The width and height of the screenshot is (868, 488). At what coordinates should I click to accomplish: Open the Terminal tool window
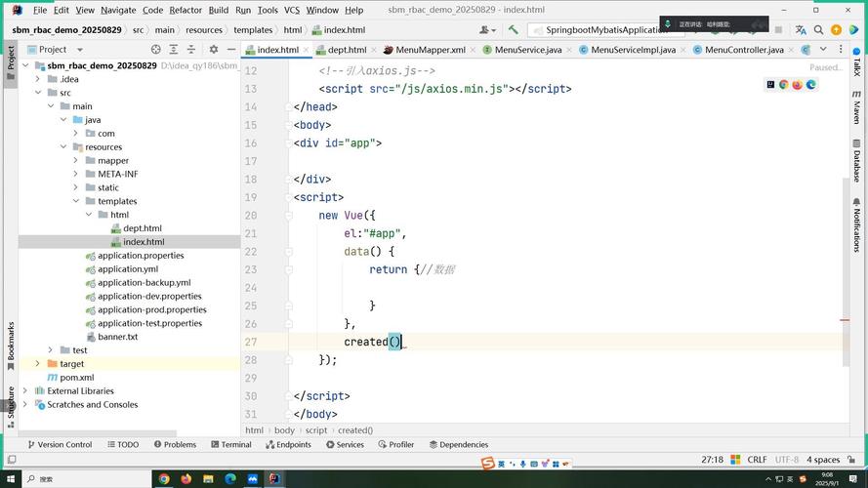coord(229,444)
